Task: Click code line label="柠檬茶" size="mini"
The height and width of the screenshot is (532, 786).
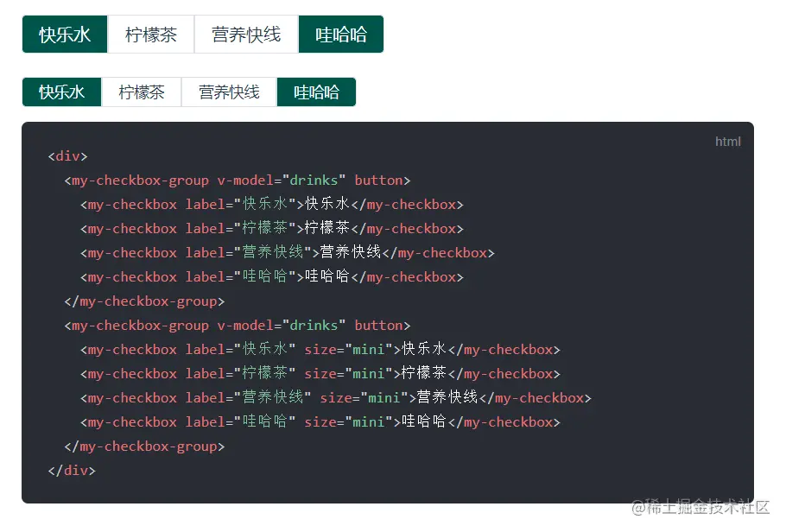Action: pos(320,374)
